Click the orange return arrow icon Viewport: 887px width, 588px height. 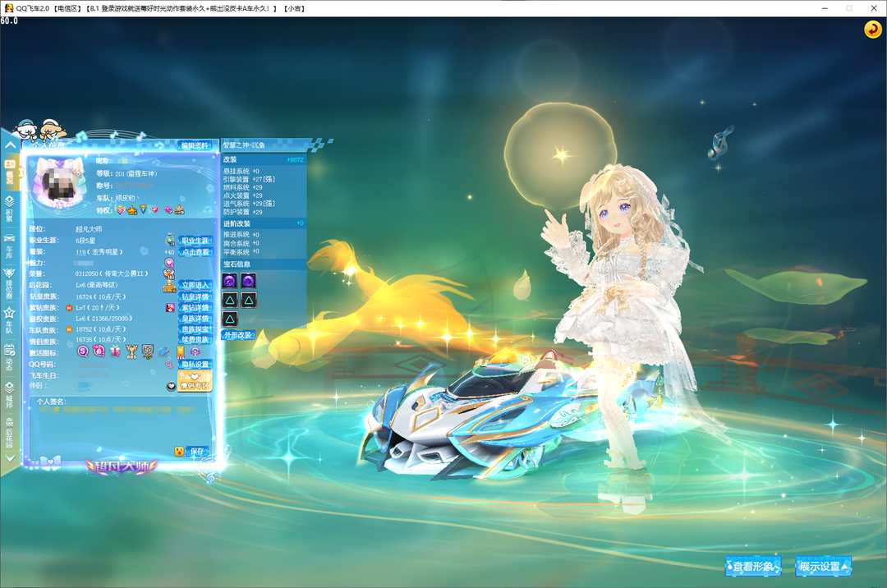[x=873, y=29]
